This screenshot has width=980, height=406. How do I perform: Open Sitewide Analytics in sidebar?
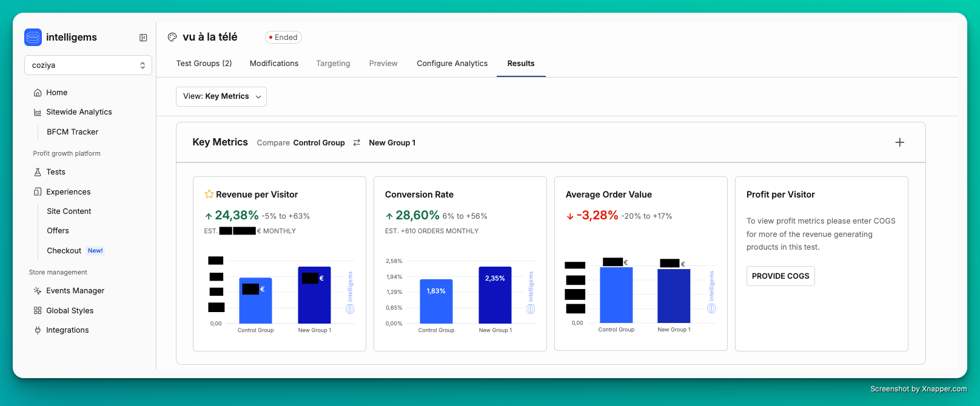click(x=79, y=112)
